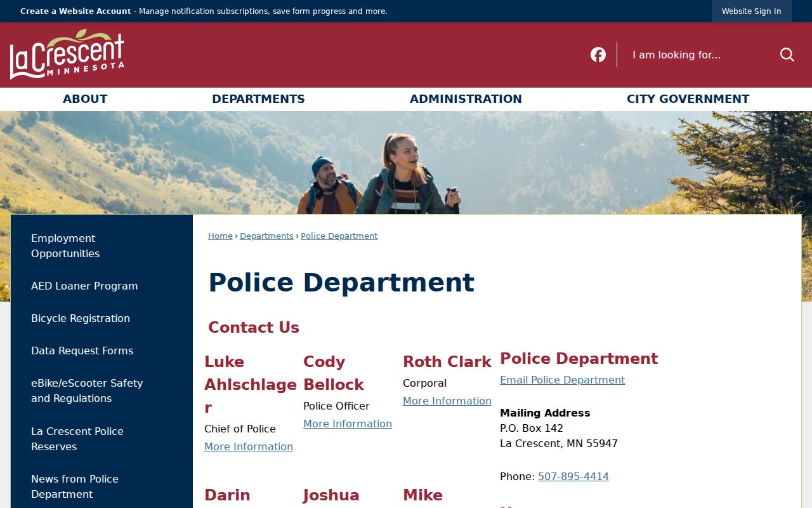
Task: Click phone number 507-895-4414
Action: [x=573, y=476]
